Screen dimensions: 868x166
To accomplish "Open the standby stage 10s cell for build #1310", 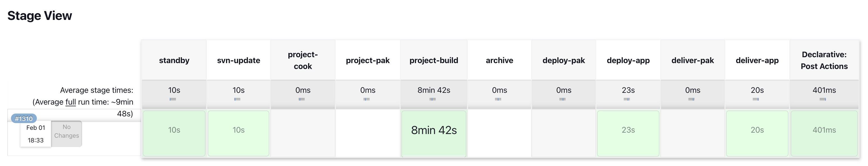I will [x=174, y=133].
